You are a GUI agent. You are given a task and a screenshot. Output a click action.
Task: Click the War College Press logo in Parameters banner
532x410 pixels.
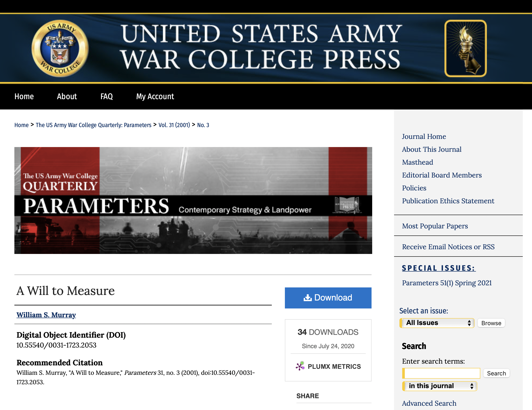click(347, 205)
